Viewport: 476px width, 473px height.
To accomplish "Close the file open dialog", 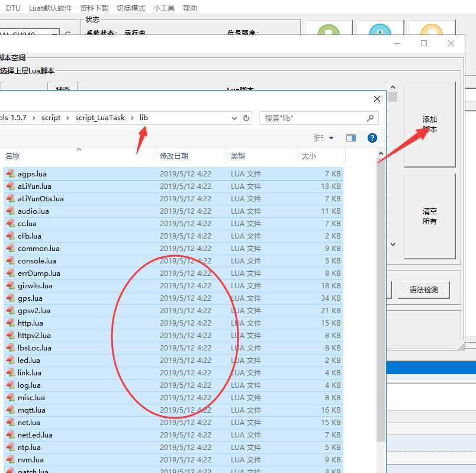I will [377, 99].
